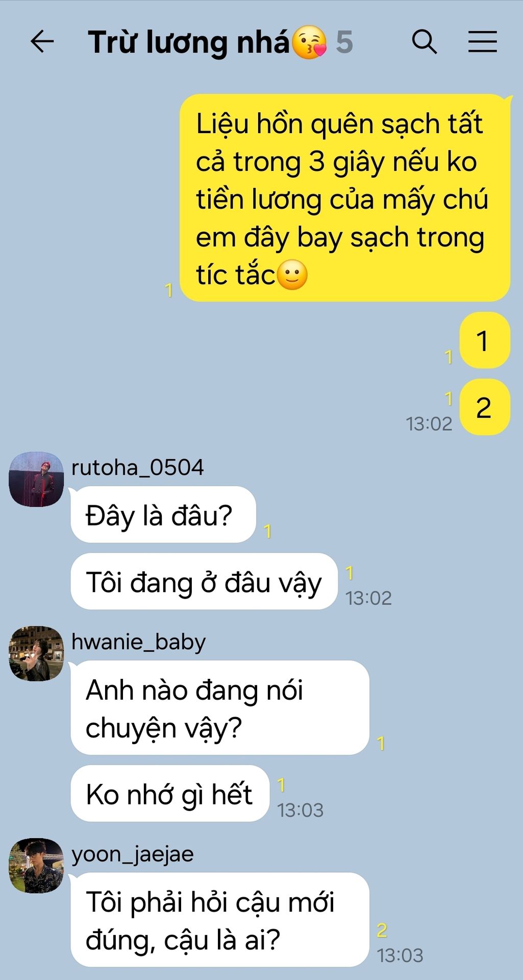Screen dimensions: 523x980
Task: Select the yellow bubble with 2
Action: (x=485, y=407)
